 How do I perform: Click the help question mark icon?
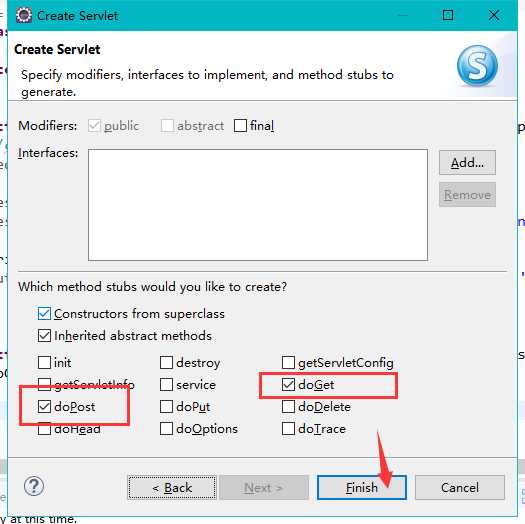(x=34, y=486)
